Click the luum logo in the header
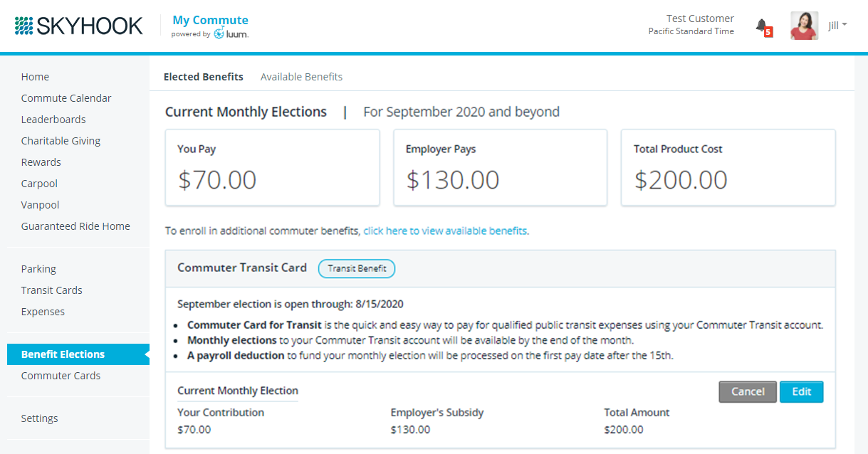Viewport: 868px width, 454px height. (231, 33)
